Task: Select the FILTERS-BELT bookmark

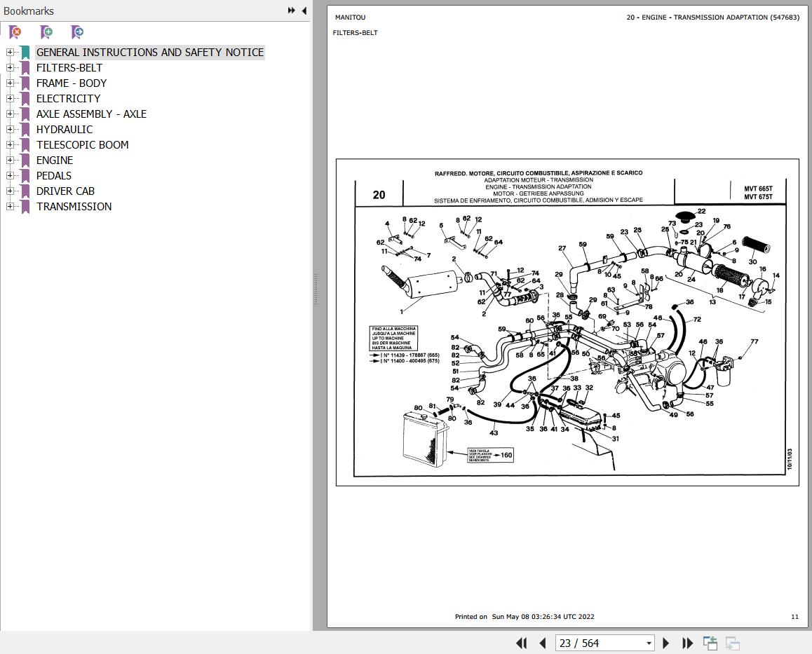Action: (x=69, y=68)
